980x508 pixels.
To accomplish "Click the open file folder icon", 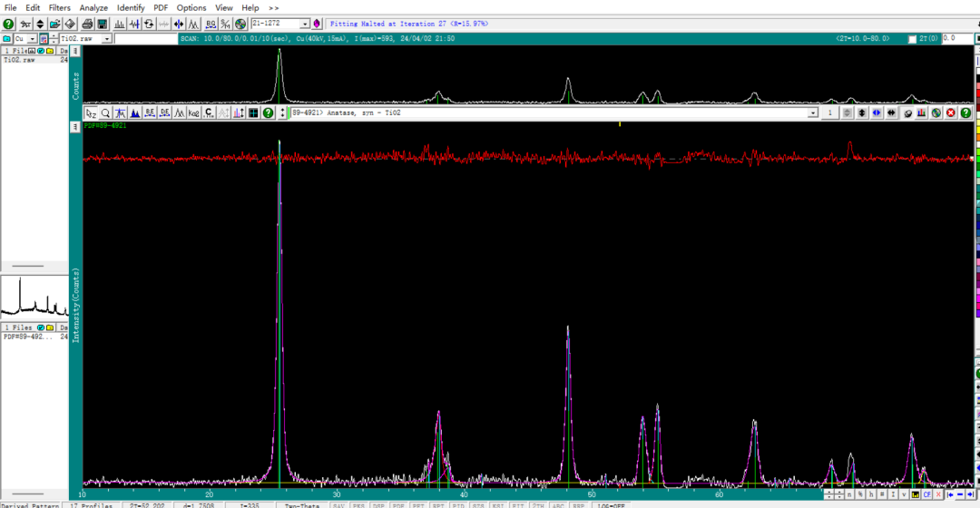I will pyautogui.click(x=55, y=24).
